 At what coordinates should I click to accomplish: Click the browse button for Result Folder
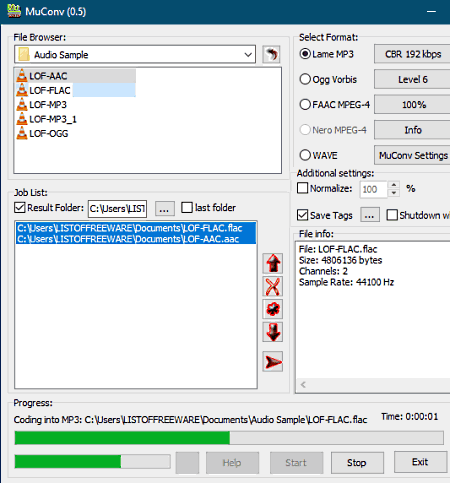164,209
